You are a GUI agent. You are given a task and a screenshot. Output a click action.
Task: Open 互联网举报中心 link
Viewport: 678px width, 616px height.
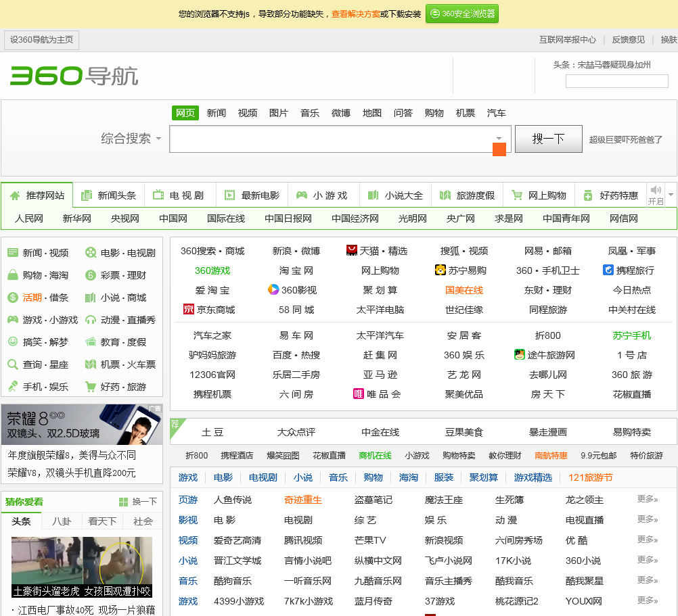click(567, 40)
